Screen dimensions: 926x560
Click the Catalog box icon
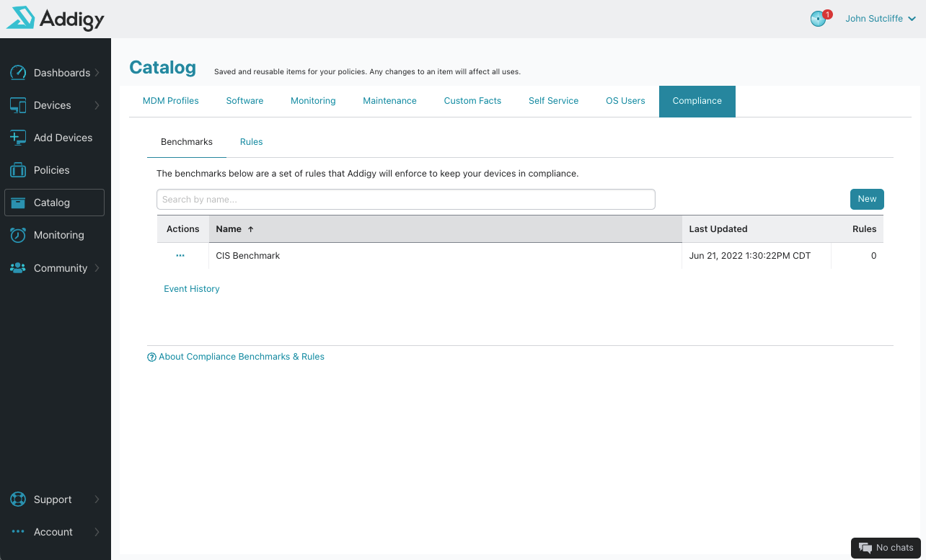(x=18, y=203)
